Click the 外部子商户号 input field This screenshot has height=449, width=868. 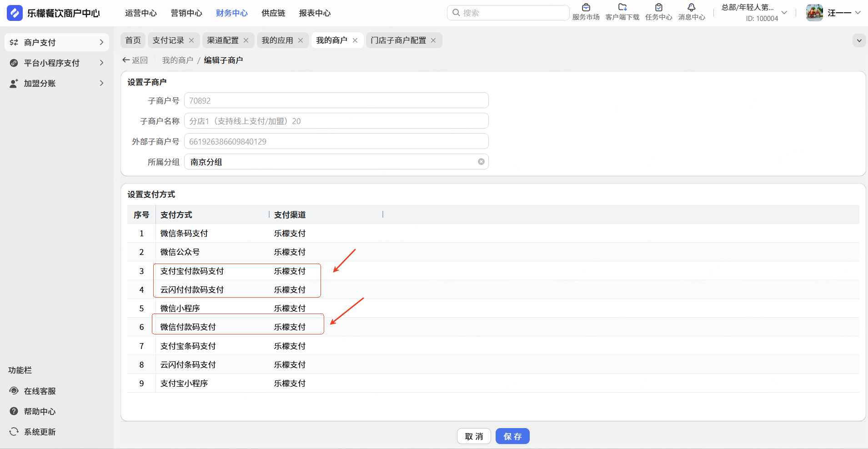(336, 141)
